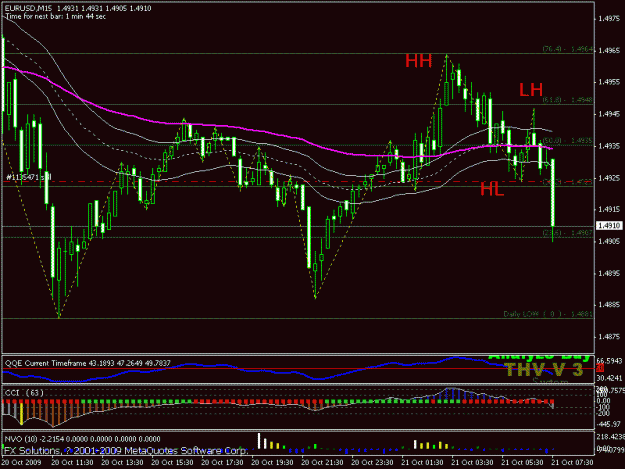Click the 'Time for next bar' countdown text
Viewport: 625px width, 469px height.
pyautogui.click(x=55, y=17)
